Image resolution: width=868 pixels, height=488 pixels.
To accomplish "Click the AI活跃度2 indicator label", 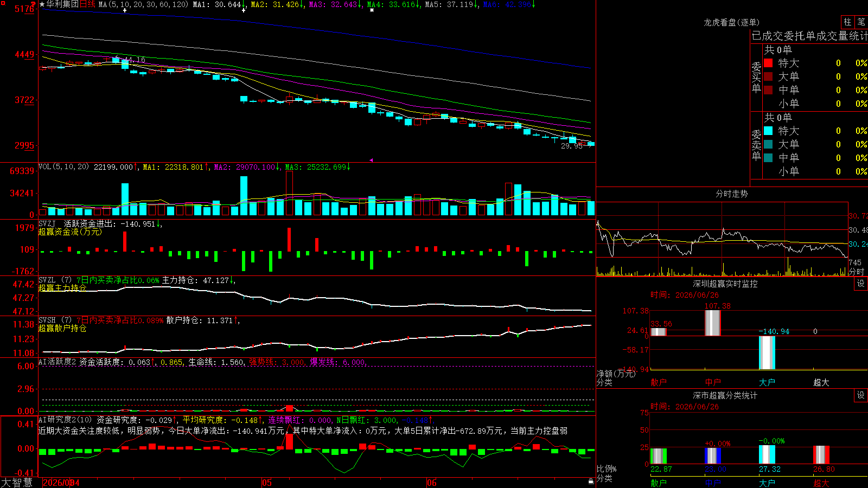I will point(58,362).
